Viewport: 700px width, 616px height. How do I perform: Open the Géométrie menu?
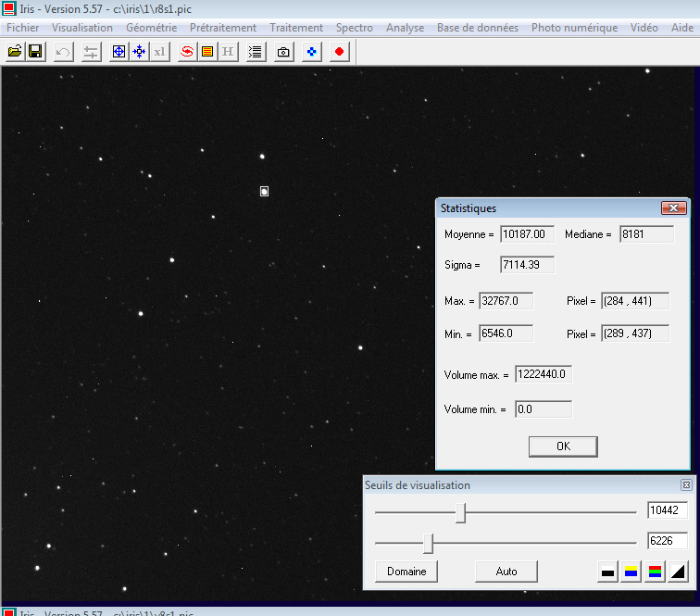[x=151, y=28]
